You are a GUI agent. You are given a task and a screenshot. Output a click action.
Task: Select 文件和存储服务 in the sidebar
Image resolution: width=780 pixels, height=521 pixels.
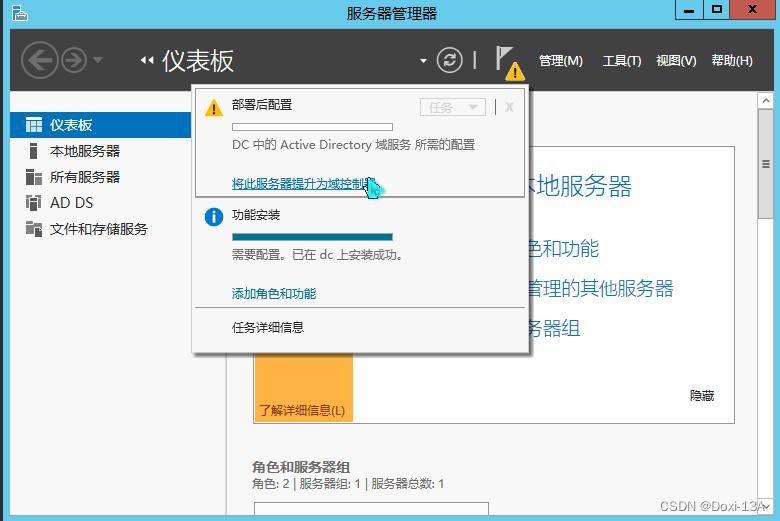point(100,229)
